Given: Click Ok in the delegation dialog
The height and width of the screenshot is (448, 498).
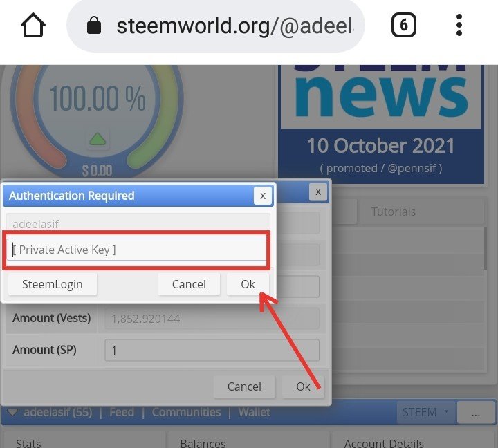Looking at the screenshot, I should point(303,386).
